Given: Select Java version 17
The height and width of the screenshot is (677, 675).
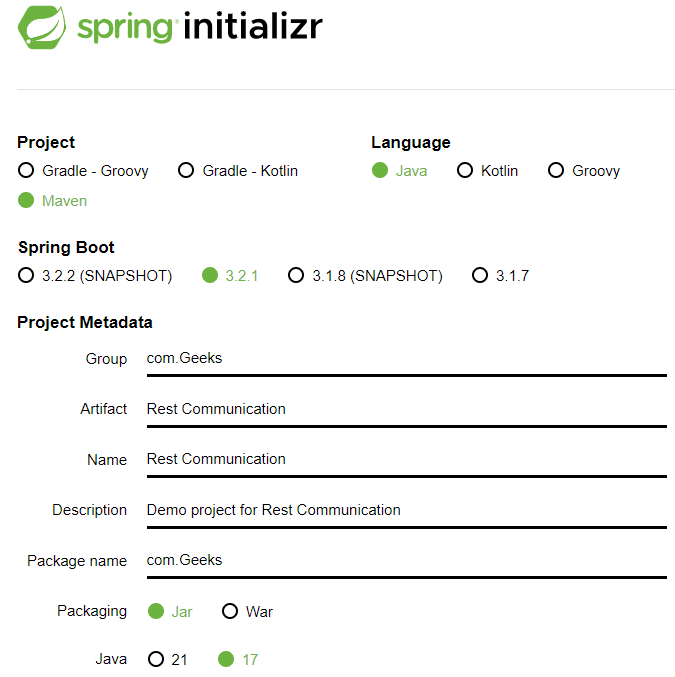Looking at the screenshot, I should [x=226, y=659].
